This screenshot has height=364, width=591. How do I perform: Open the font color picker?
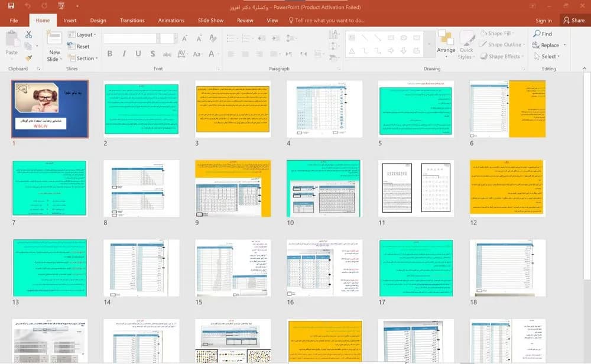click(212, 54)
